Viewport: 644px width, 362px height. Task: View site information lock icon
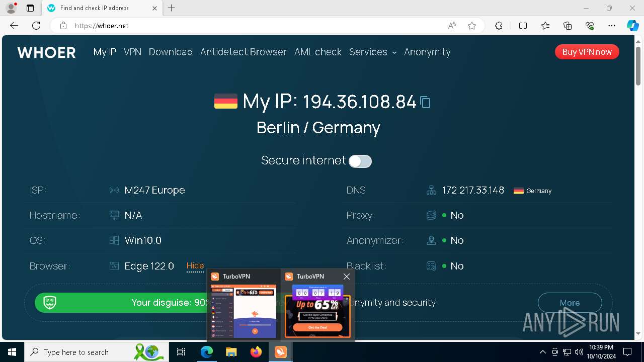63,26
